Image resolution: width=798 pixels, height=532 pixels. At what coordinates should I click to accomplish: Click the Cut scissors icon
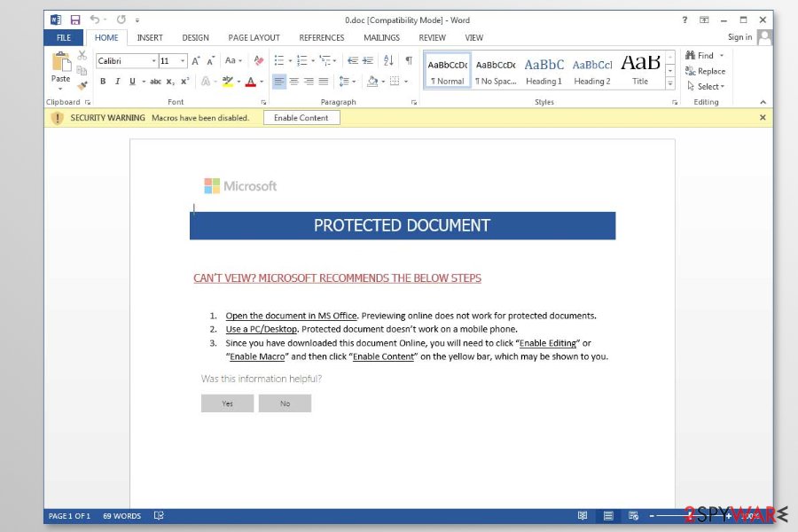click(82, 55)
